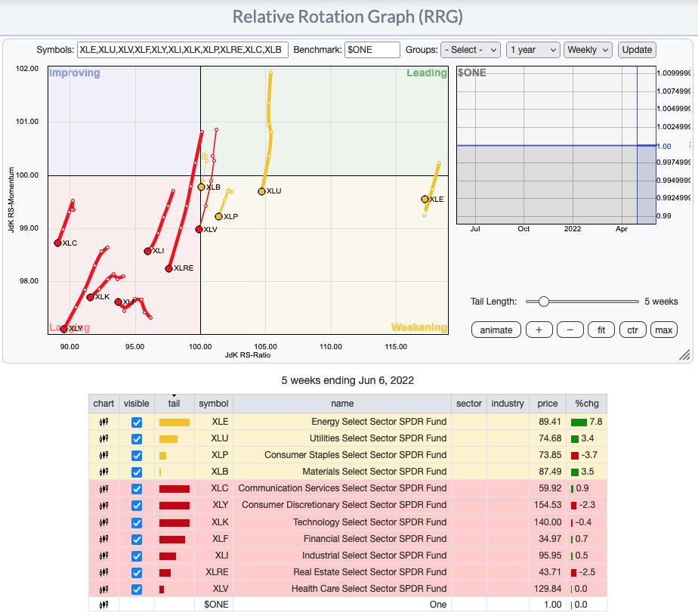Open the Groups Select dropdown
This screenshot has height=616, width=698.
tap(471, 50)
